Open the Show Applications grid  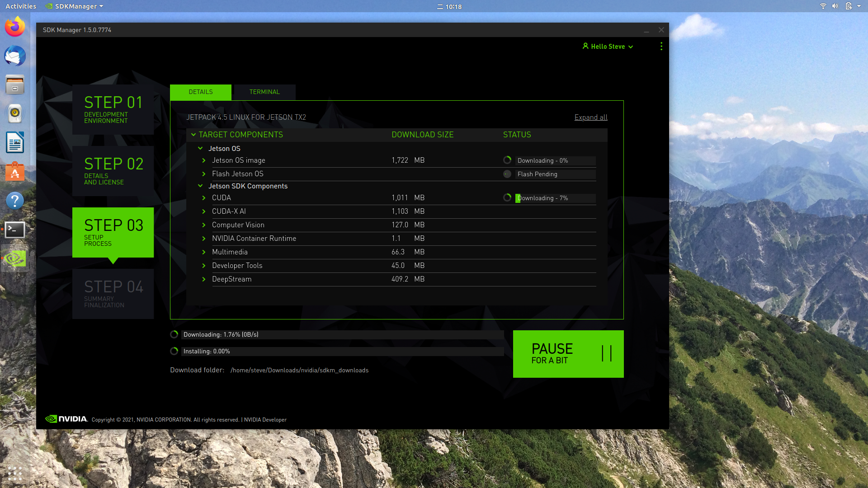[15, 474]
